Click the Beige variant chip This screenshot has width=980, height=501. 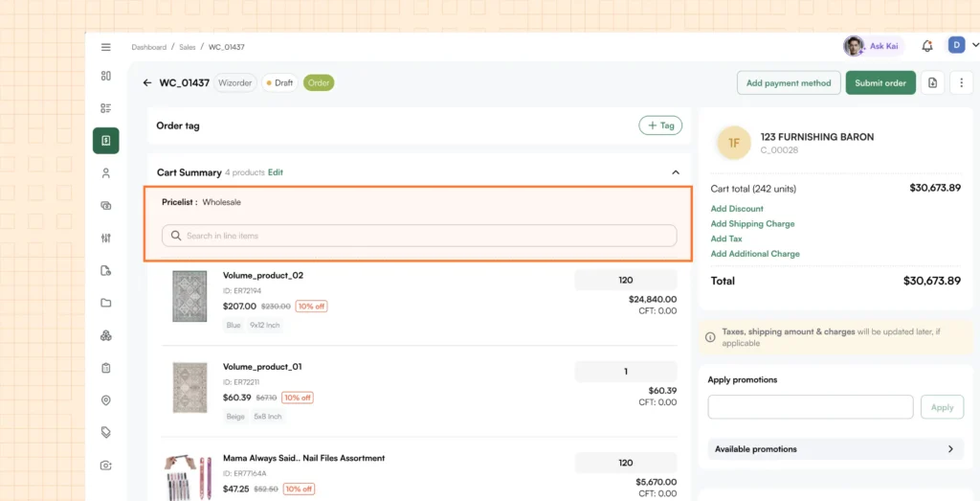pyautogui.click(x=235, y=417)
